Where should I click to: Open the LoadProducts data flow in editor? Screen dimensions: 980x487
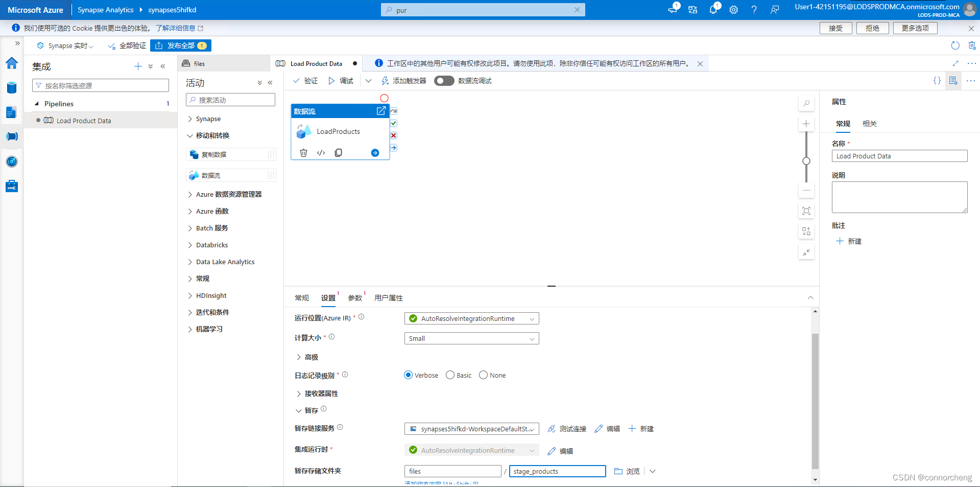click(381, 111)
